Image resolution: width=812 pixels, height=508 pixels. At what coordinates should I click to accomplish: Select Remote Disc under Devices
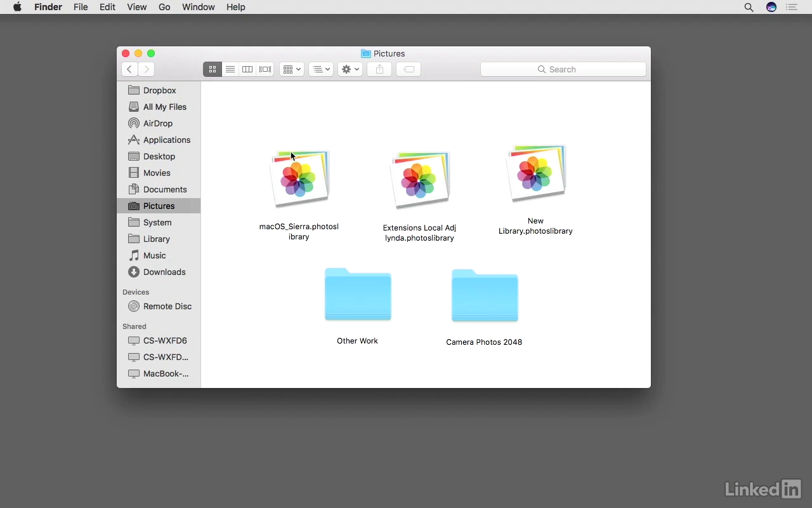pyautogui.click(x=159, y=306)
